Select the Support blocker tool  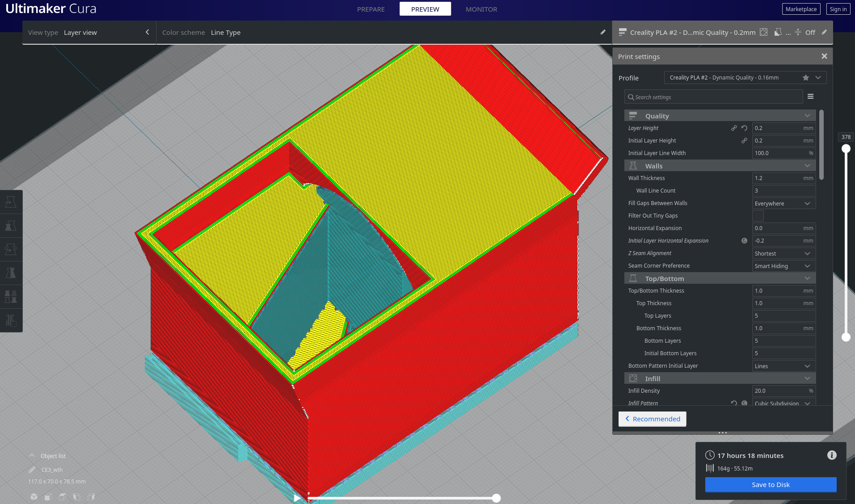(x=11, y=320)
